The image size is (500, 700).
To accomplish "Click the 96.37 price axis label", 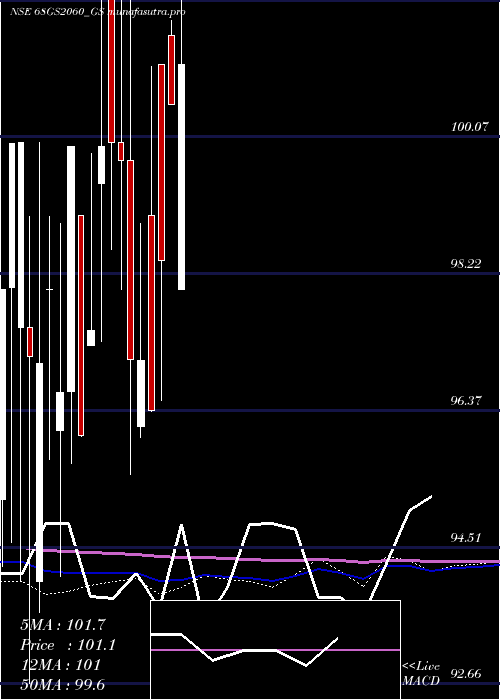I will [x=466, y=401].
